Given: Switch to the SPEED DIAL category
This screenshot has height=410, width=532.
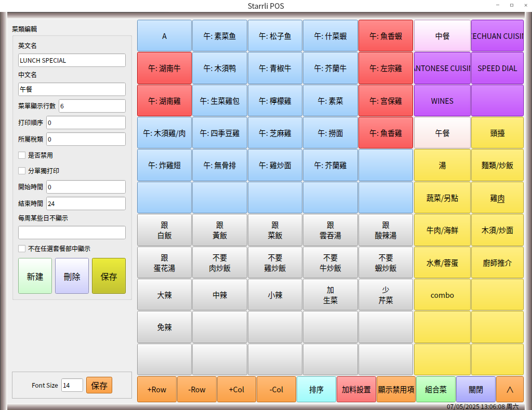Looking at the screenshot, I should click(497, 69).
